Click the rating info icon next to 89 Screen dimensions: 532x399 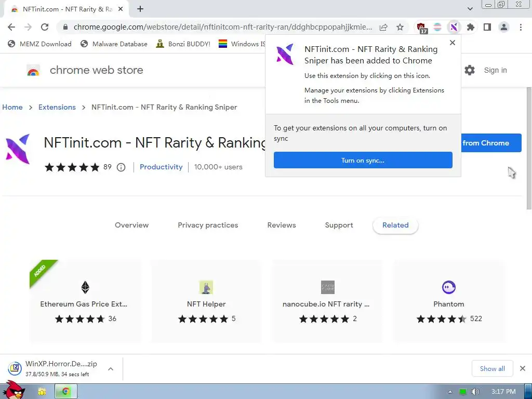[121, 167]
